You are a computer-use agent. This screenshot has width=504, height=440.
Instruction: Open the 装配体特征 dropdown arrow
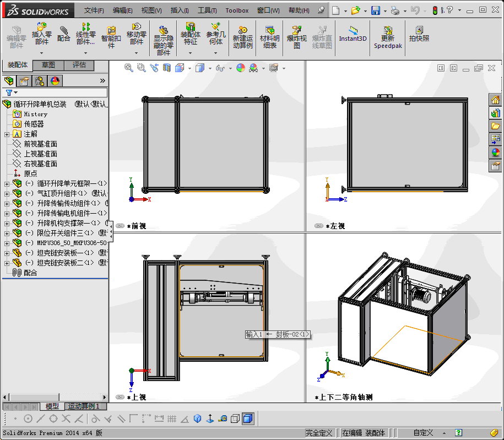pos(190,53)
